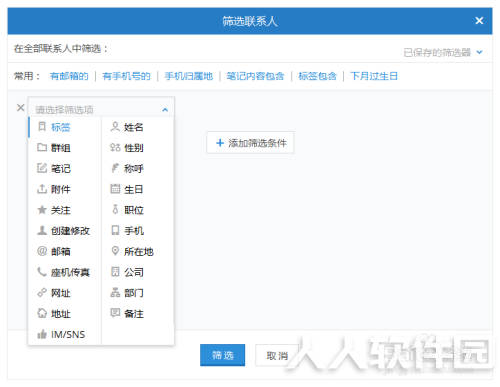
Task: Choose IM/SNS filter option
Action: coord(65,334)
